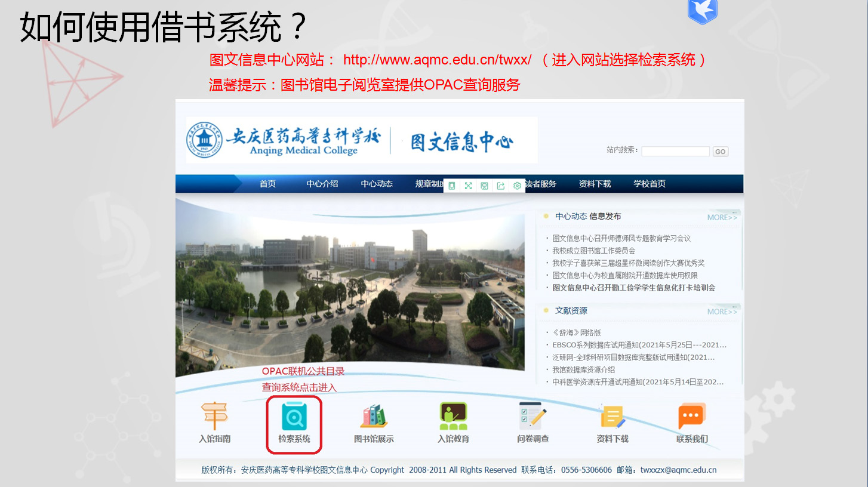This screenshot has width=868, height=487.
Task: Click MORE>> beside 文献资源 section
Action: (722, 312)
